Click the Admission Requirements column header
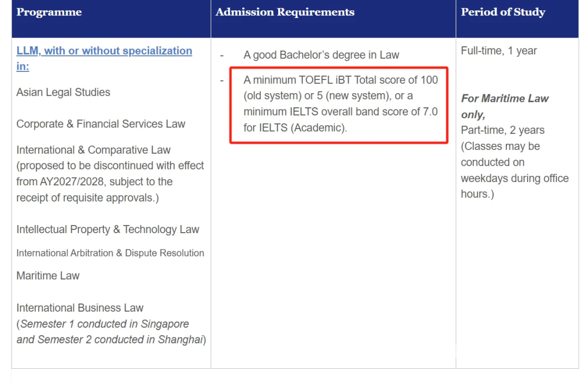 (x=285, y=12)
